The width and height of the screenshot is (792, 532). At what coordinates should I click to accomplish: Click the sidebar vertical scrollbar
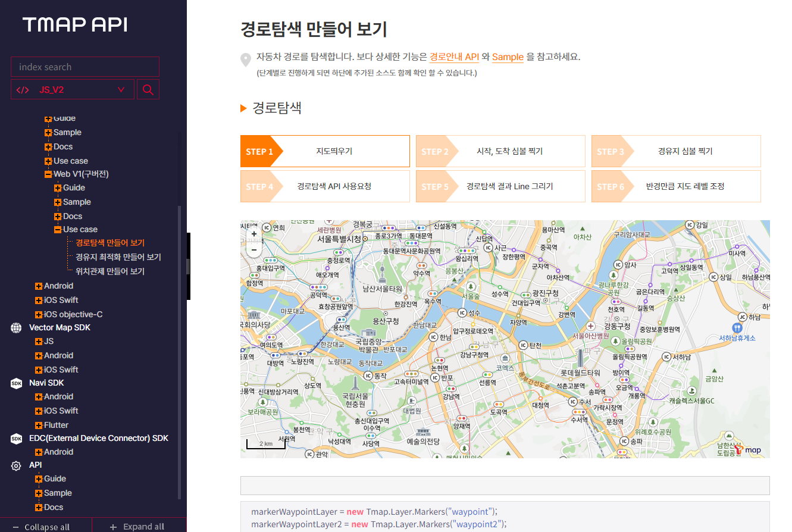tap(180, 351)
